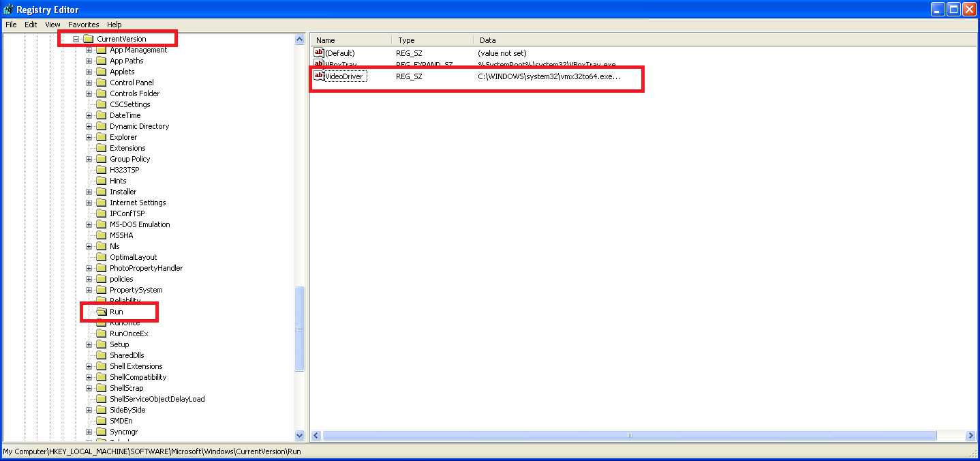
Task: Select the RunOnceEx key
Action: pyautogui.click(x=129, y=333)
